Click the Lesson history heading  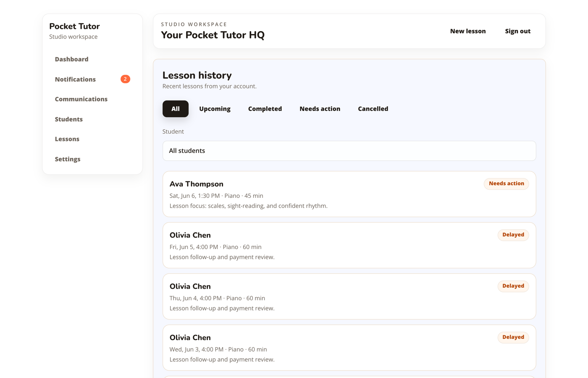(x=197, y=75)
